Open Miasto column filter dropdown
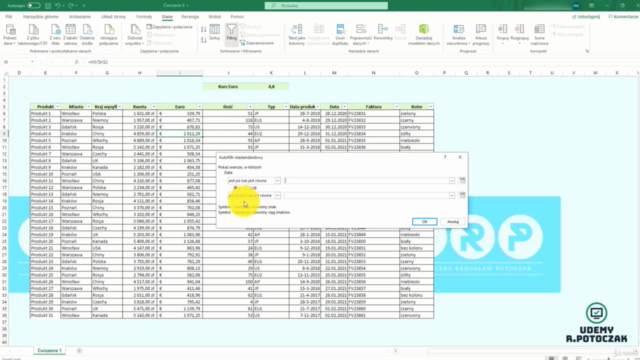Image resolution: width=640 pixels, height=360 pixels. tap(88, 107)
